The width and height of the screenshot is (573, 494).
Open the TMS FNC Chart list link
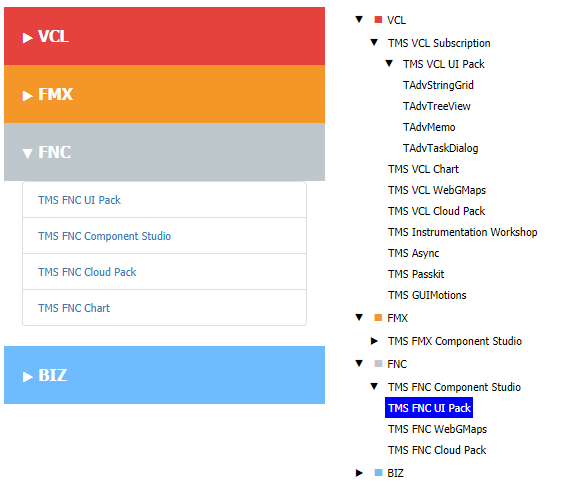point(74,308)
